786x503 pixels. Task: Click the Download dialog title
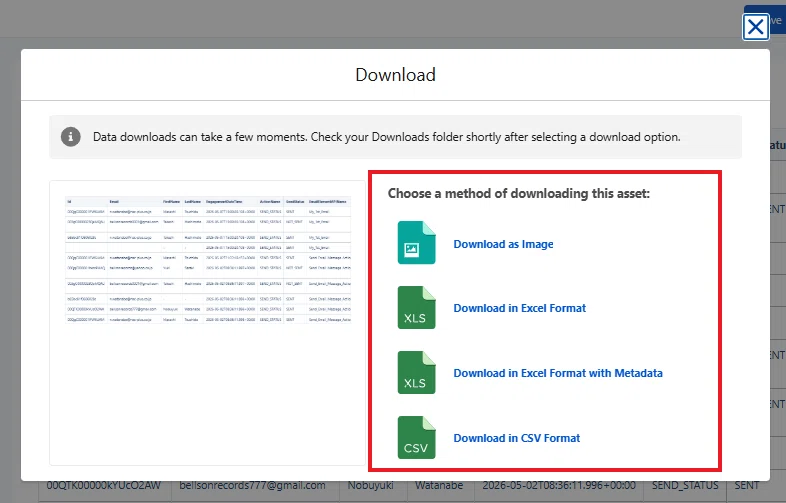click(396, 75)
